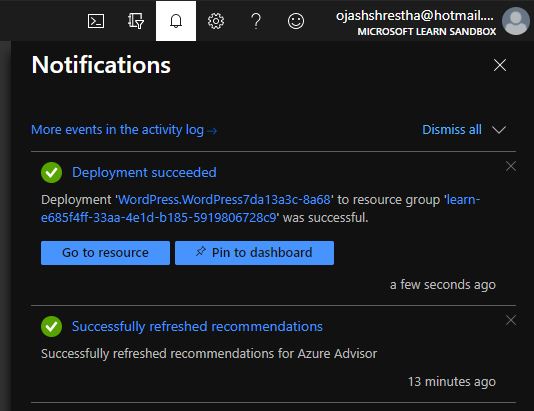Dismiss the Deployment succeeded notification
The height and width of the screenshot is (411, 534).
(x=511, y=167)
